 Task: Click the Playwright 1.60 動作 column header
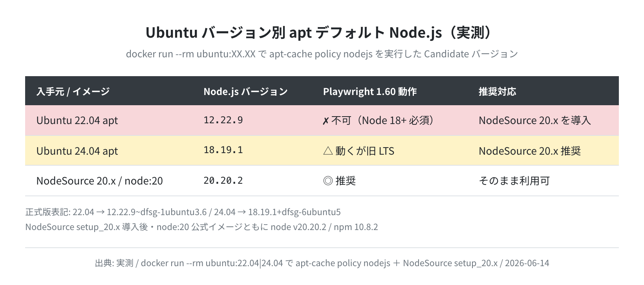point(370,91)
